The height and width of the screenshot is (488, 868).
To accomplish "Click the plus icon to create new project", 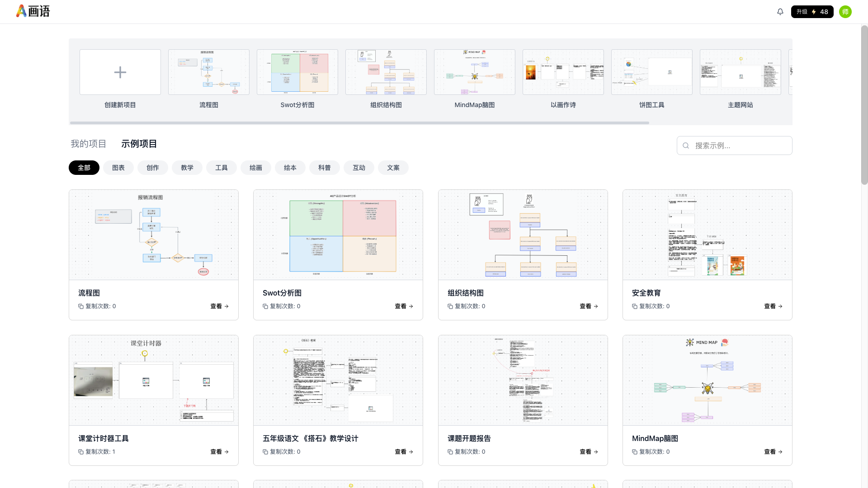I will coord(120,72).
